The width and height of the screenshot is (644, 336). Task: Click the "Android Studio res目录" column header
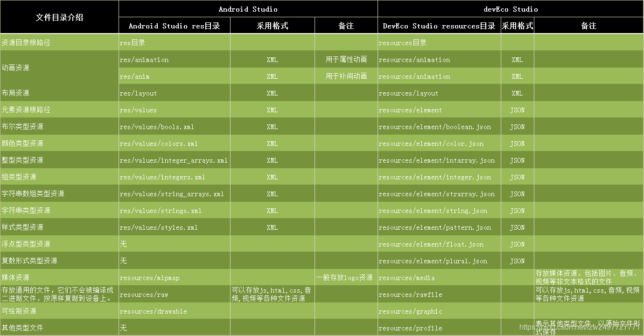[x=174, y=26]
